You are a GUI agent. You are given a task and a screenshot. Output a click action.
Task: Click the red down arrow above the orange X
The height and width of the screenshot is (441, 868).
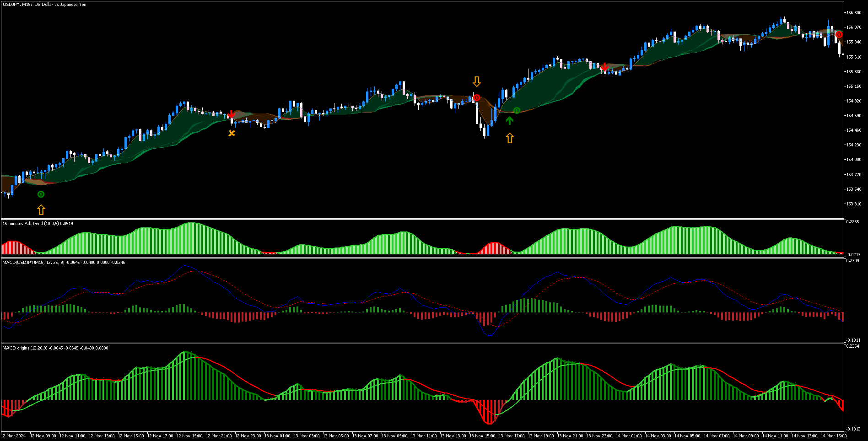231,114
